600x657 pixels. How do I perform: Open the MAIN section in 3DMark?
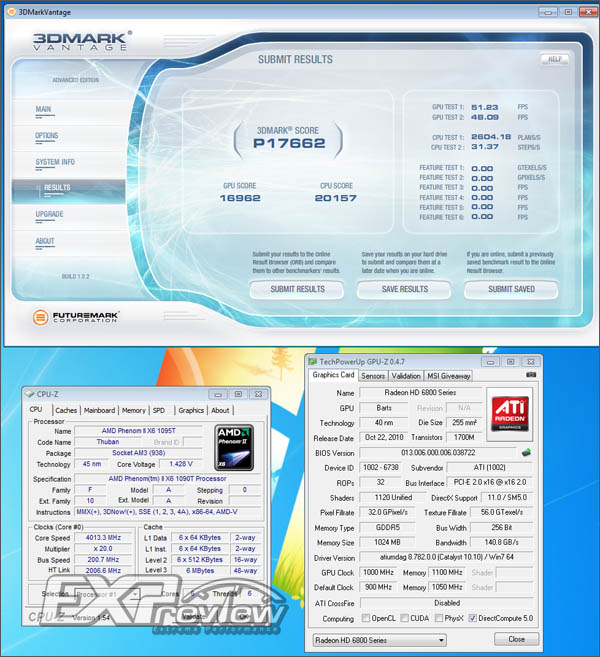click(43, 109)
